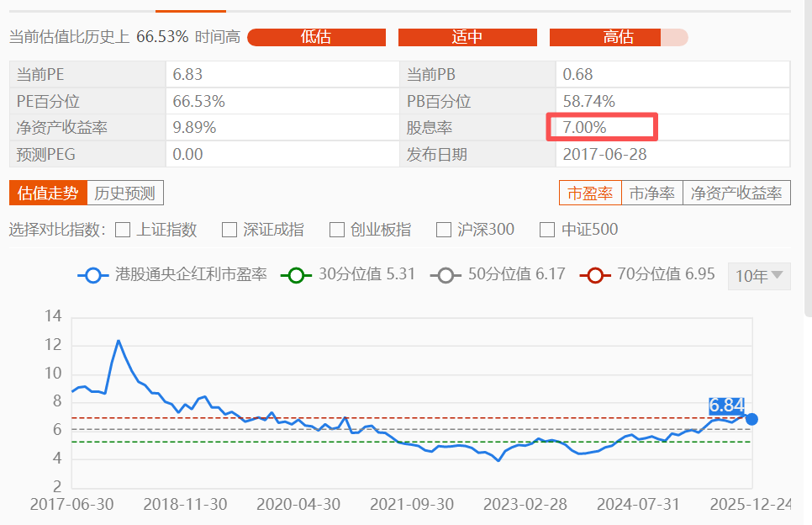Tick the 沪深300 comparison checkbox
The image size is (812, 525).
444,230
